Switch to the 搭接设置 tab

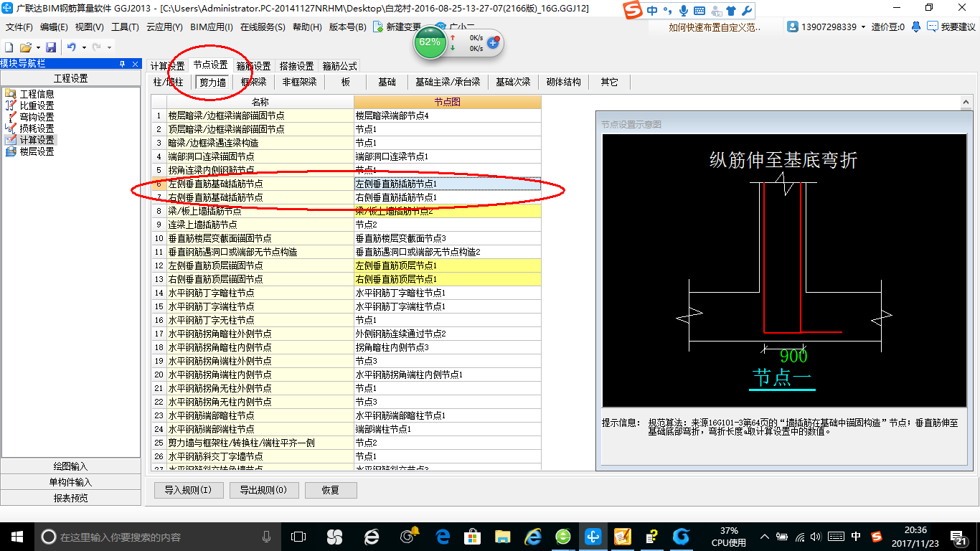pos(296,66)
